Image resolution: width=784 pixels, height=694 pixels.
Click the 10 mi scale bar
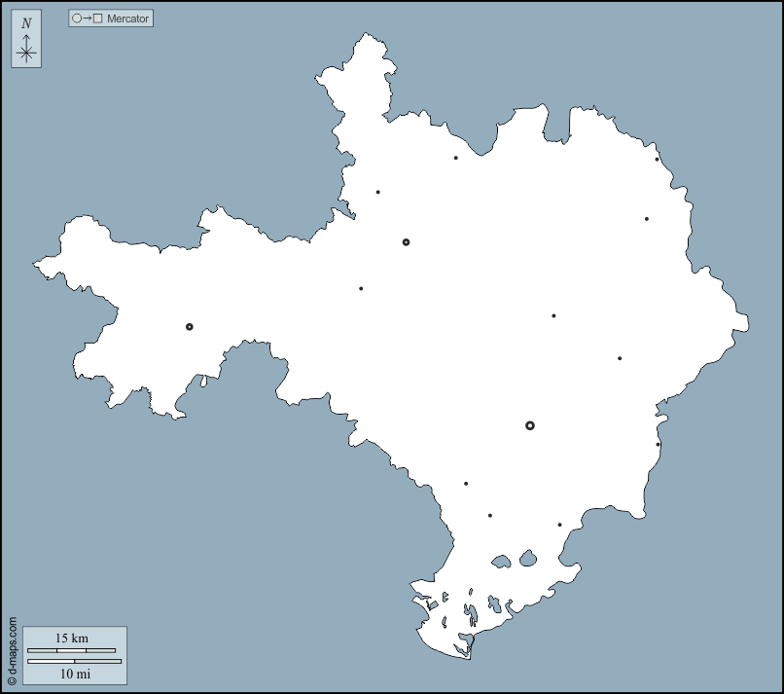tap(74, 662)
